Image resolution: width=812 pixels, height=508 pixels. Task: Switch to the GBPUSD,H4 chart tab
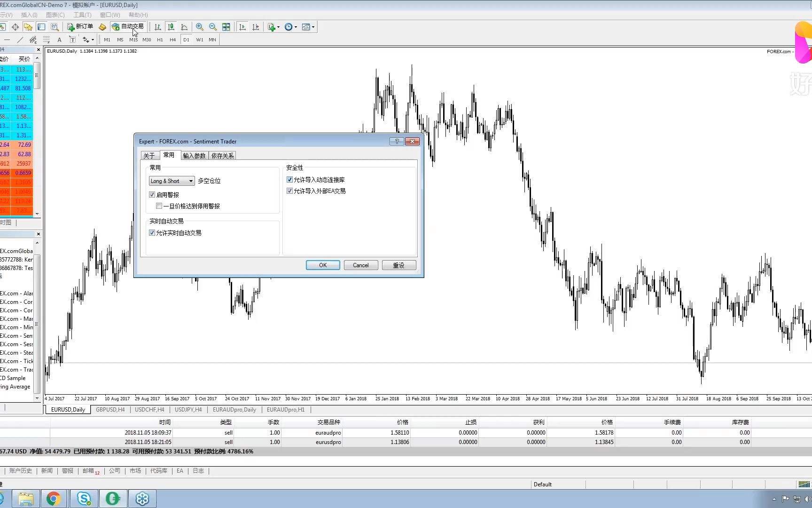110,410
